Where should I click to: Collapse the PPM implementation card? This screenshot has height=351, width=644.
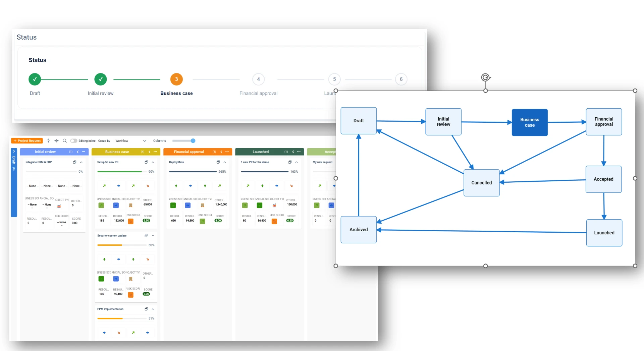coord(153,309)
